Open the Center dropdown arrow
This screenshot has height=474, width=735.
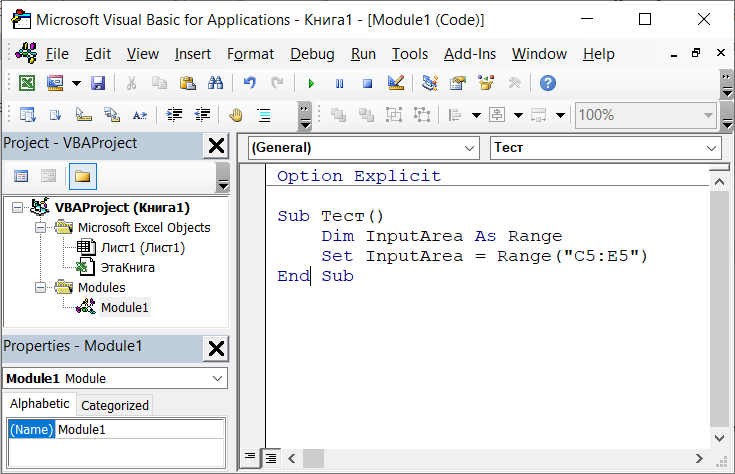pos(518,115)
